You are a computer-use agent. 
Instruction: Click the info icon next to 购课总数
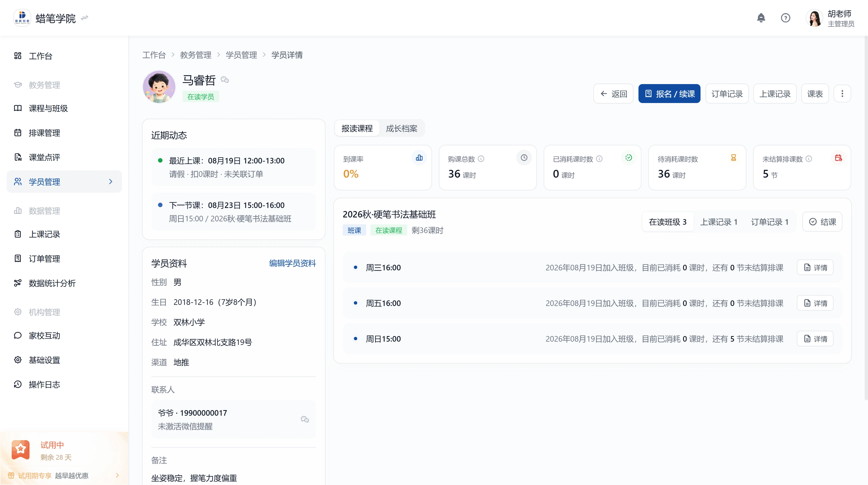click(x=481, y=159)
